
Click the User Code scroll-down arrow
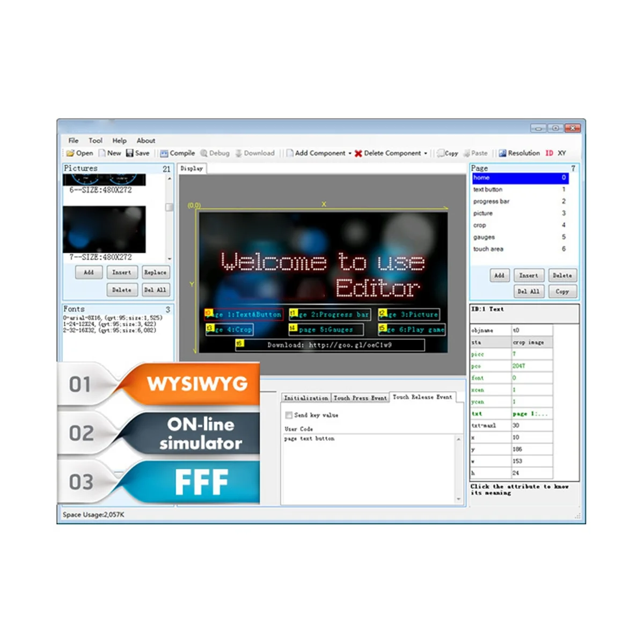coord(458,499)
